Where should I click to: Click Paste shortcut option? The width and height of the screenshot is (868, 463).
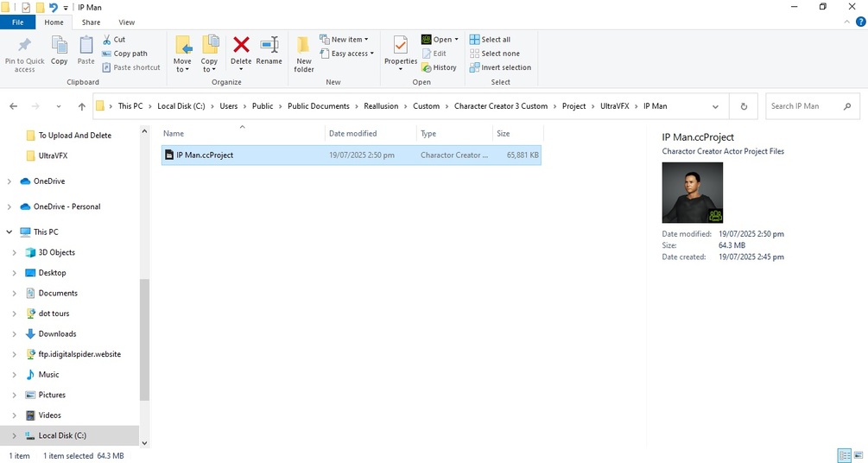131,67
